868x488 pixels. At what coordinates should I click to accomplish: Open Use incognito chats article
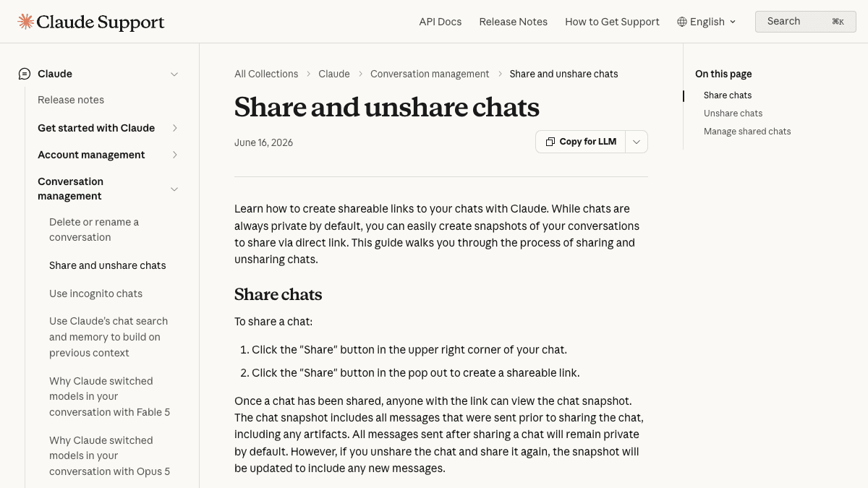[95, 294]
